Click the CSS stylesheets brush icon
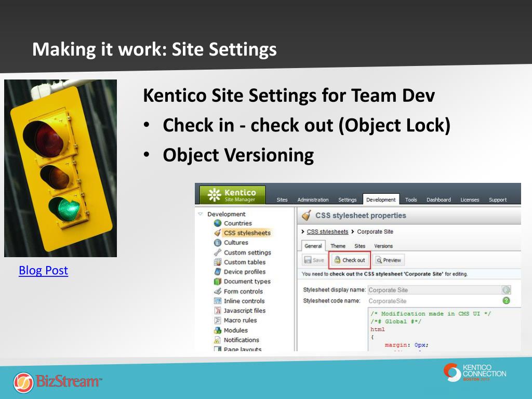The height and width of the screenshot is (399, 532). [218, 233]
